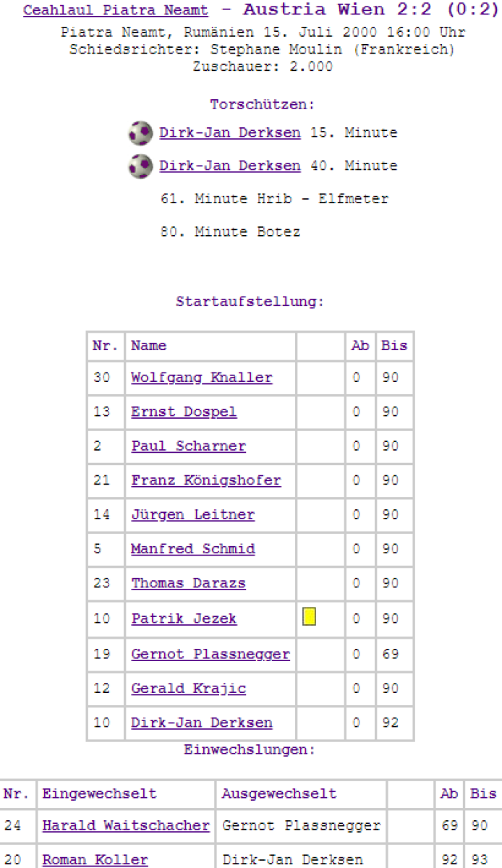View Gerald Krajic's player page
The image size is (502, 868).
pyautogui.click(x=188, y=689)
